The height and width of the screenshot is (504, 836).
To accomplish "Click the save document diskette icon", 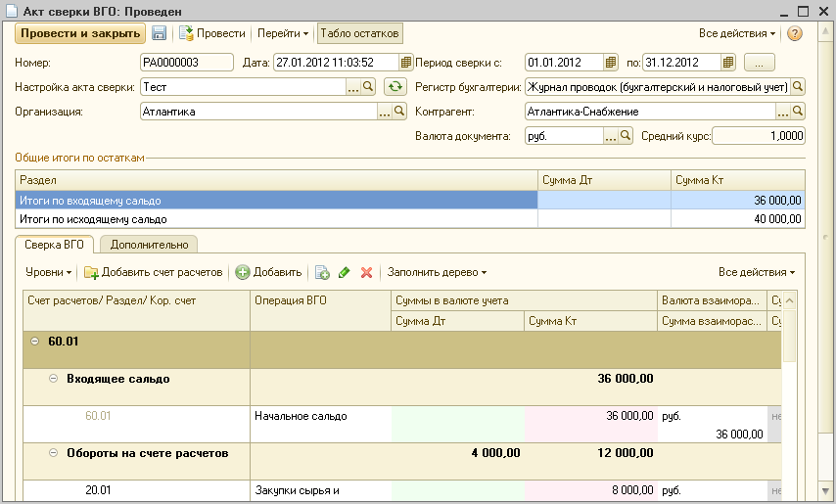I will click(159, 33).
